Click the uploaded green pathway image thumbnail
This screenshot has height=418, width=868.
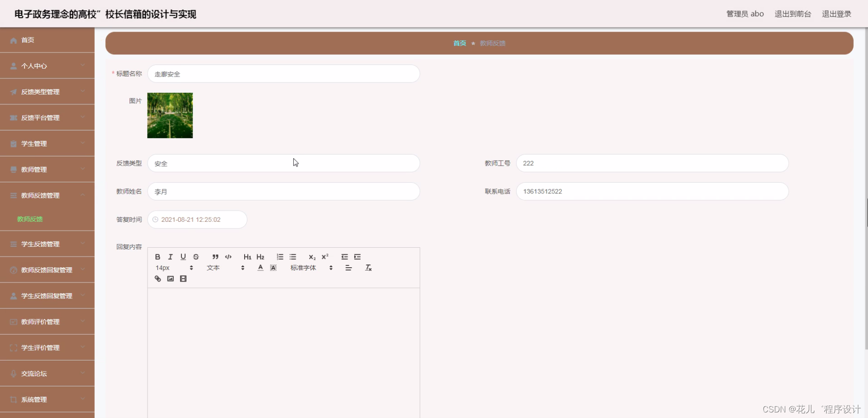[170, 115]
